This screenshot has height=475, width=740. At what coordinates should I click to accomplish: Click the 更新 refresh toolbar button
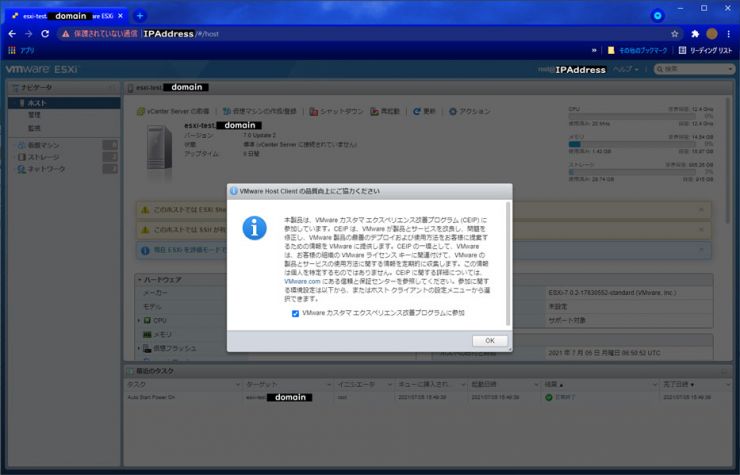click(424, 111)
